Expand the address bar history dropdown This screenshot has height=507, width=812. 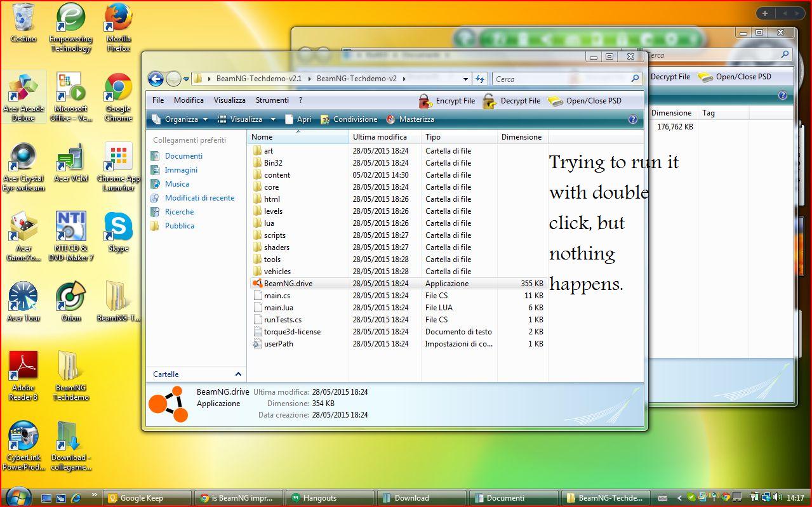(466, 79)
